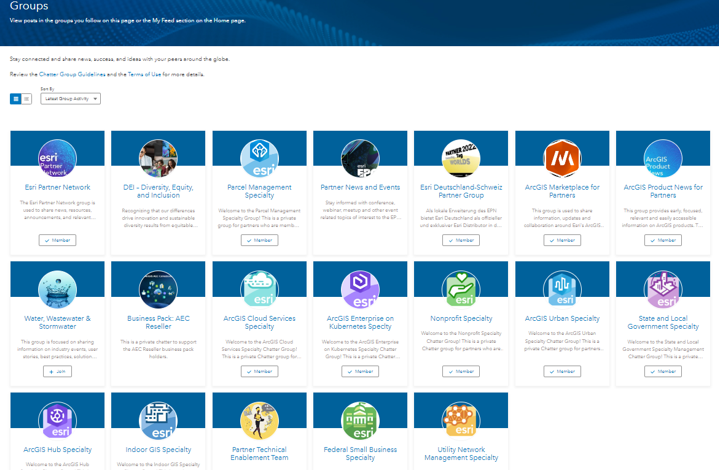The image size is (719, 470).
Task: Open Water, Wastewater & Stormwater title link
Action: coord(57,322)
